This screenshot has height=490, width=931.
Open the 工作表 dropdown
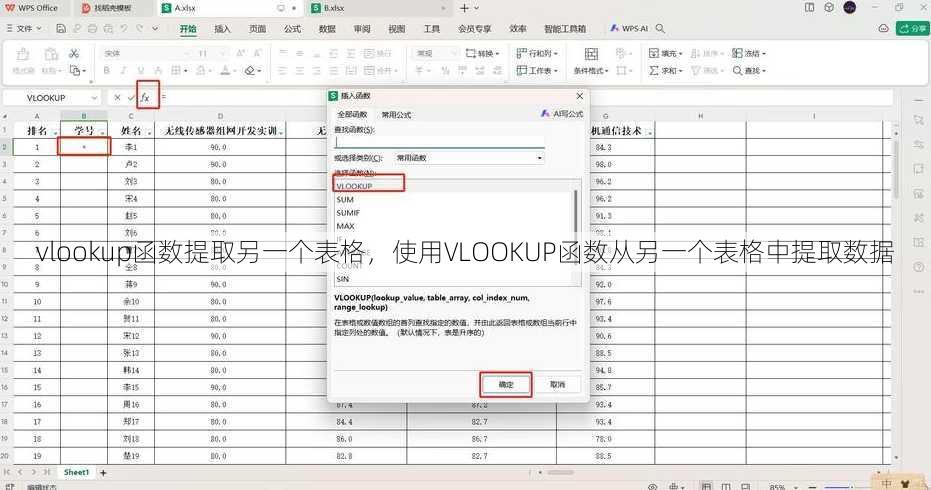(x=537, y=71)
